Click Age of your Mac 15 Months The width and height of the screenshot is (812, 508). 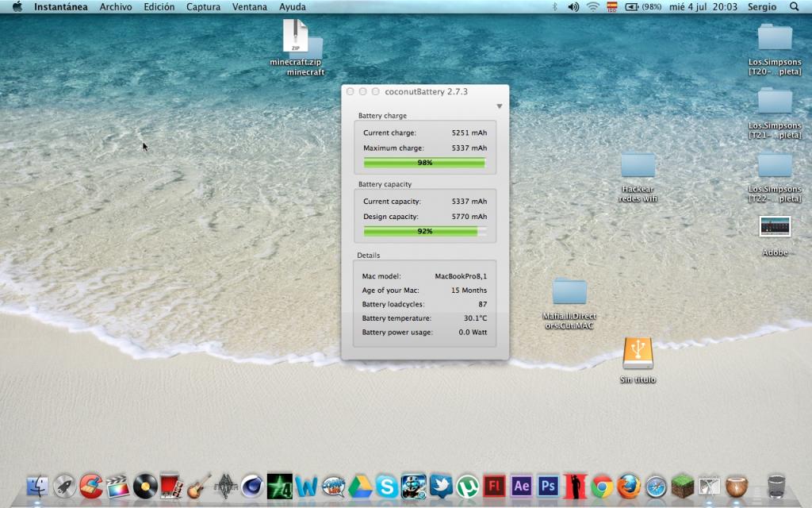pos(469,291)
